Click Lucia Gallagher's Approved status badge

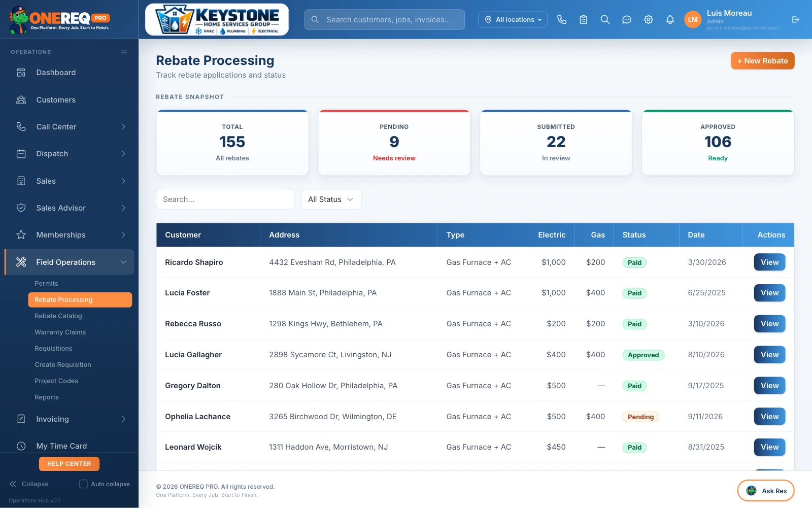[x=643, y=355]
